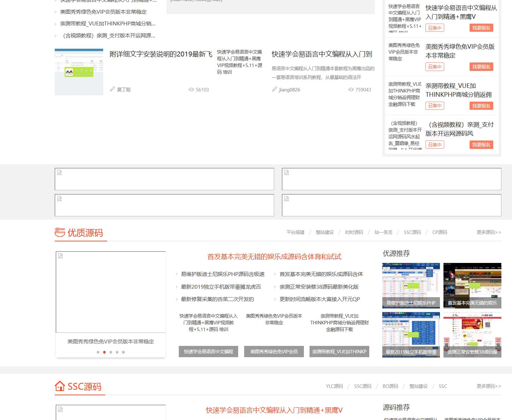The height and width of the screenshot is (420, 512).
Task: Click slider caption 美图秀秀绿色免VIP会员版本非常稳定
Action: tap(111, 342)
